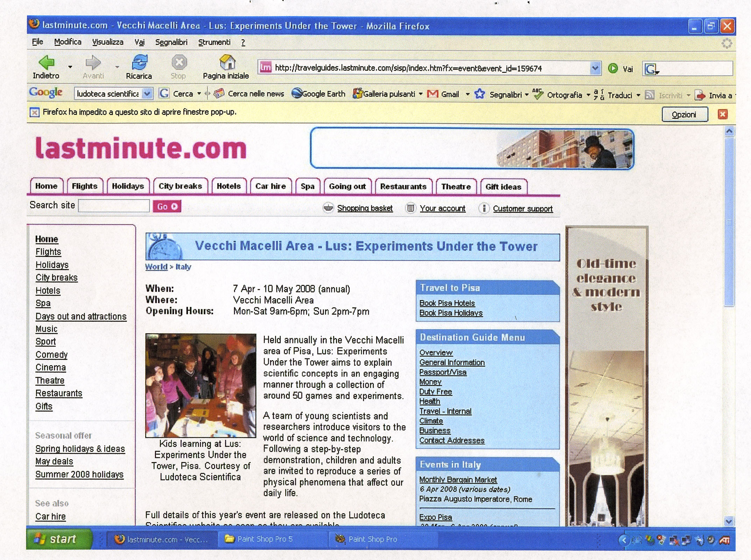Open the Book Pisa Hotels link
Viewport: 751px width, 560px height.
click(x=447, y=303)
